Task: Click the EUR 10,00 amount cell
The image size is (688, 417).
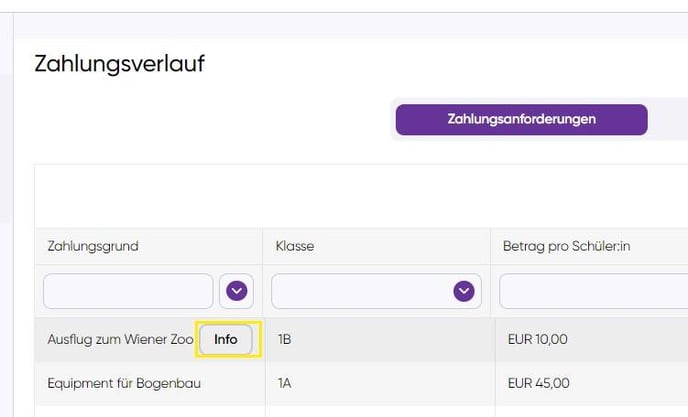Action: coord(538,339)
